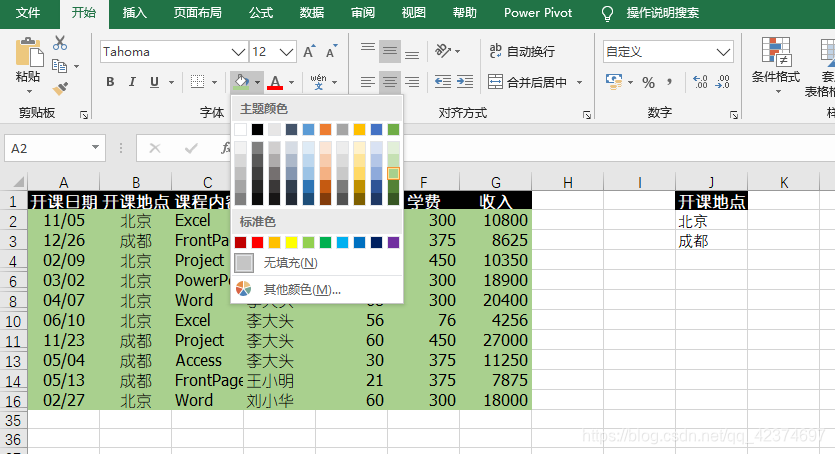Open the font size 12 dropdown
This screenshot has height=454, width=835.
(x=286, y=52)
